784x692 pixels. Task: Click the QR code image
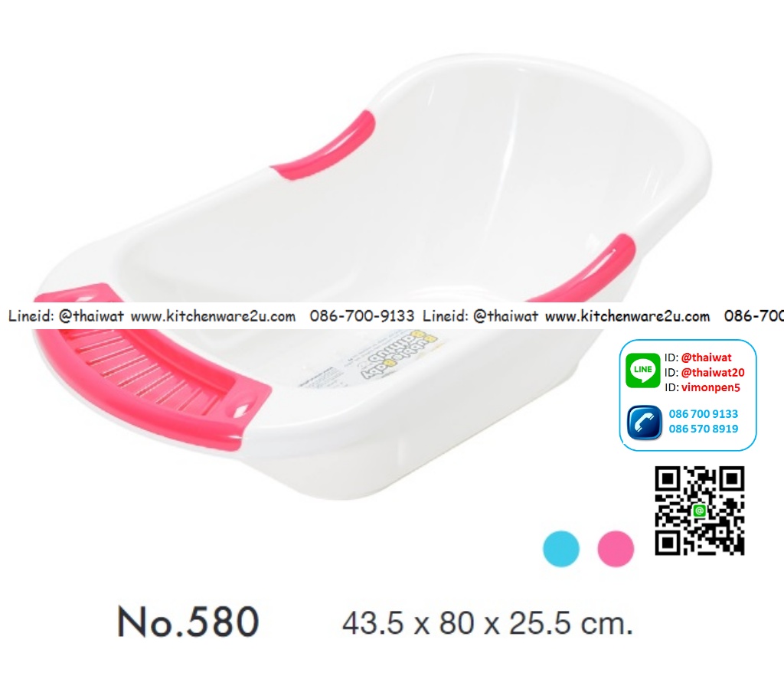[x=700, y=511]
